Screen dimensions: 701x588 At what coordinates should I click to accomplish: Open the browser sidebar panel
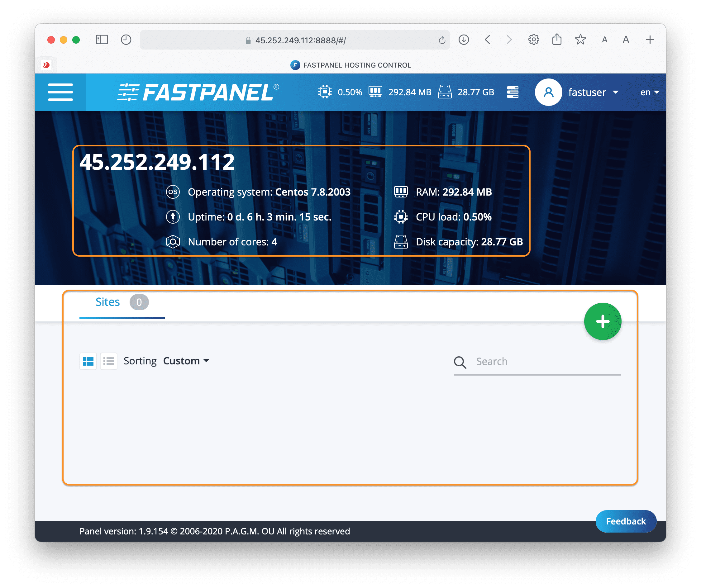pyautogui.click(x=102, y=40)
